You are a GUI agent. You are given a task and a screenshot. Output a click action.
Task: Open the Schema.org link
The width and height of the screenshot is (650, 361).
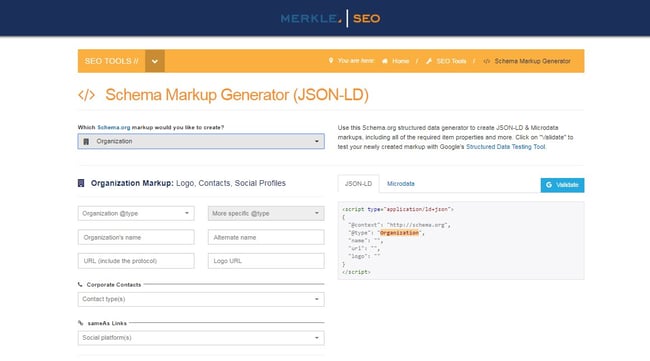point(114,127)
